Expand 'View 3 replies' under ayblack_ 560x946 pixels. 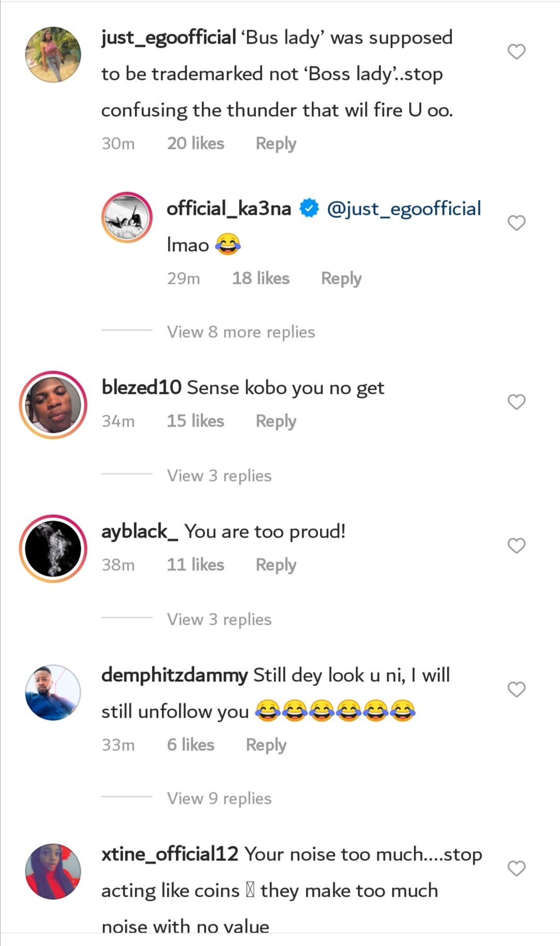[219, 619]
